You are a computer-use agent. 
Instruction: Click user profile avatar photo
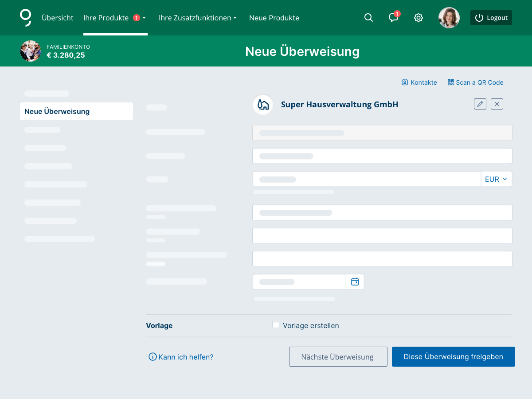(449, 18)
